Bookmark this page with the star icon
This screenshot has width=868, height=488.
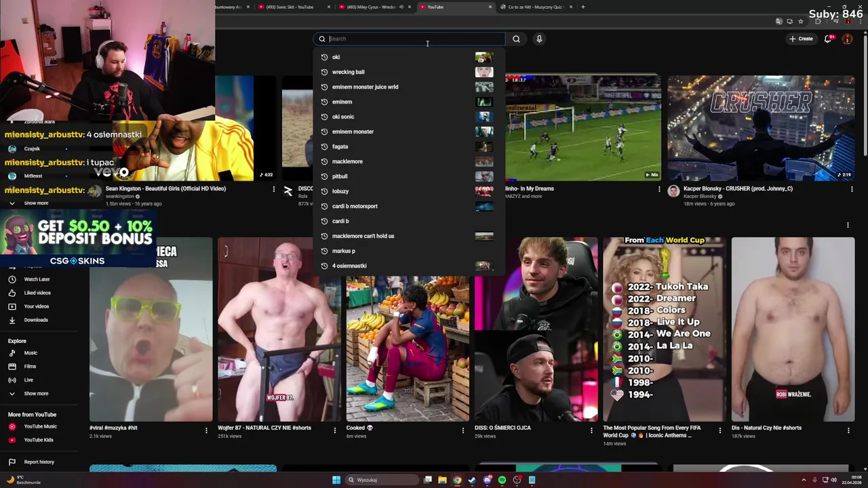pyautogui.click(x=801, y=21)
